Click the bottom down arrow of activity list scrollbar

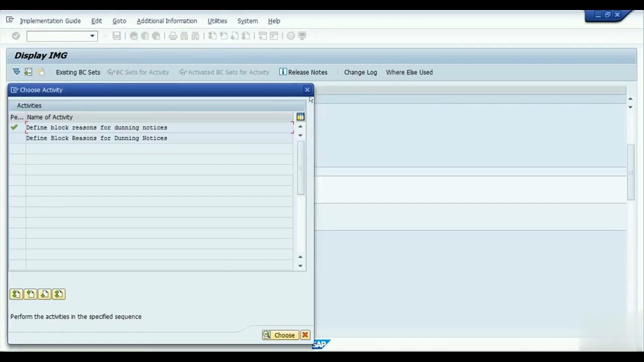pyautogui.click(x=300, y=266)
